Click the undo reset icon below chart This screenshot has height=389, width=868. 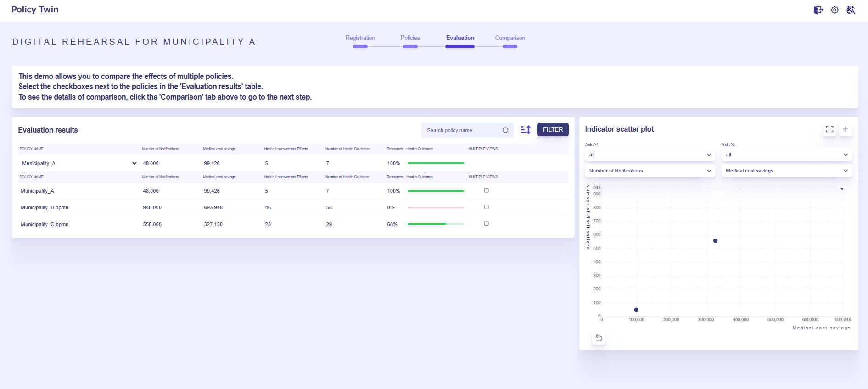[599, 338]
